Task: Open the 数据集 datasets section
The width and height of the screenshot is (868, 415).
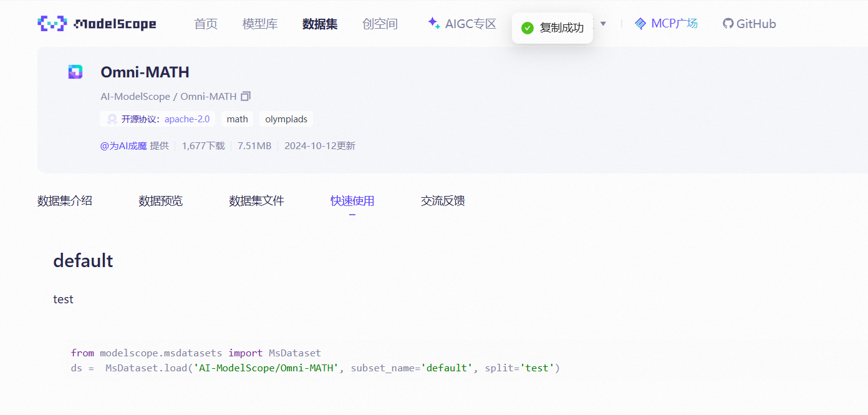Action: (x=320, y=24)
